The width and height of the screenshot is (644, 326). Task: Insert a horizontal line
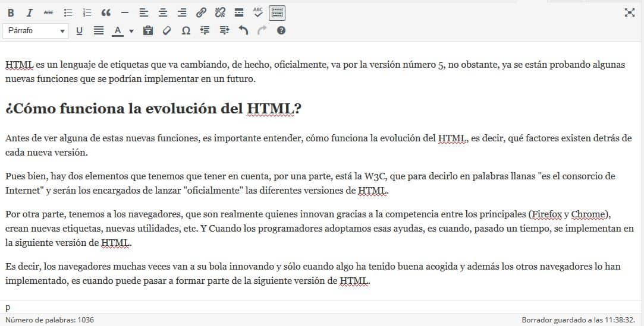coord(125,13)
